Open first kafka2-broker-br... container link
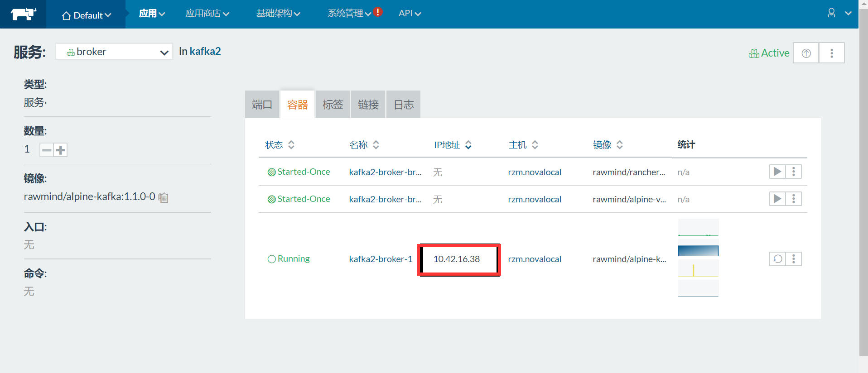The width and height of the screenshot is (868, 373). point(385,172)
